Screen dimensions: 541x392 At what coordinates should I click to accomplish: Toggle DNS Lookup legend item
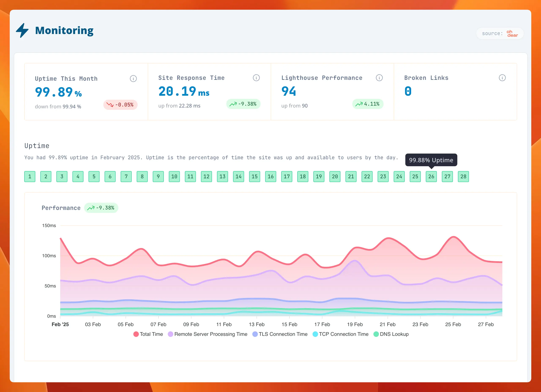coord(391,334)
